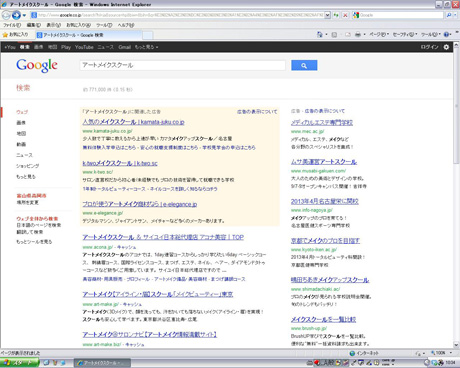Viewport: 460px width, 368px height.
Task: Click the help question mark icon
Action: (447, 34)
